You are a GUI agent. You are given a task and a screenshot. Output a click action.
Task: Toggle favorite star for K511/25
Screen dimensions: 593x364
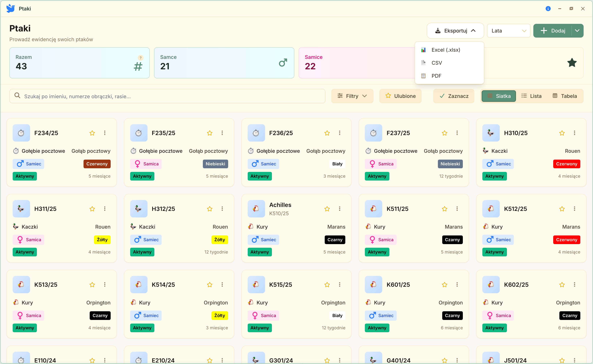(x=445, y=209)
